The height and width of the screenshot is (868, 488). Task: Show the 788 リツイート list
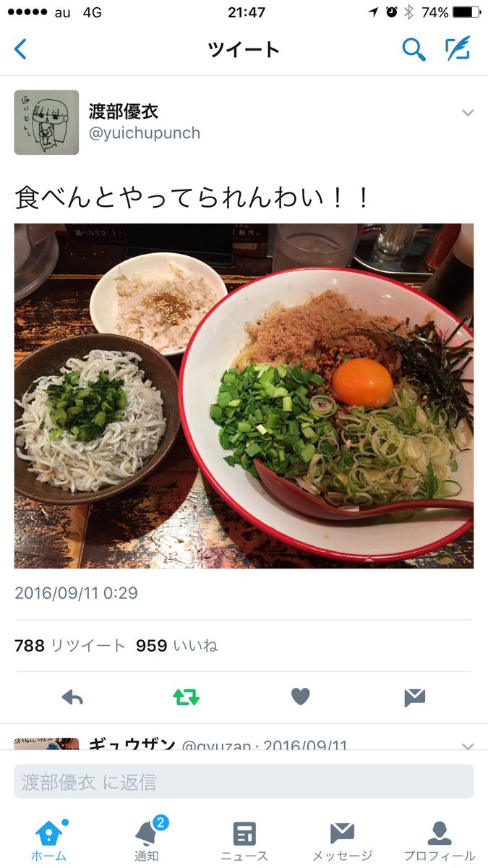[70, 645]
